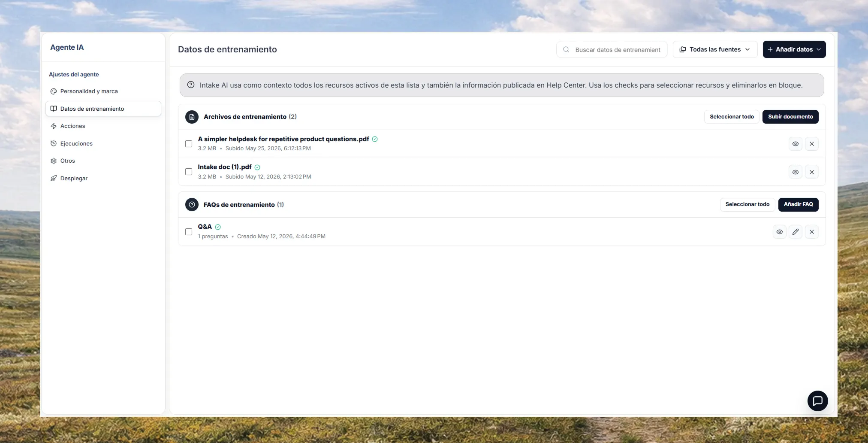The height and width of the screenshot is (443, 868).
Task: Preview the A simpler helpdesk PDF with eye icon
Action: (x=795, y=144)
